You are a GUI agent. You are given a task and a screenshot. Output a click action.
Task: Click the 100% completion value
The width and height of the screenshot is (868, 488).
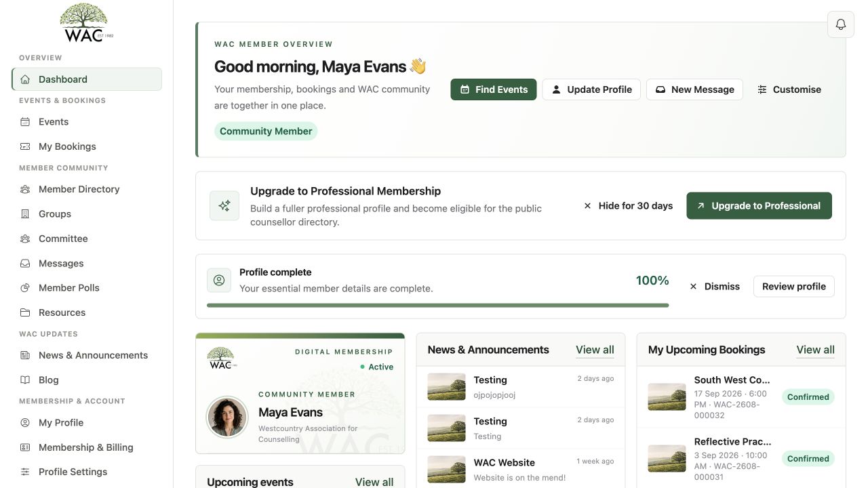pos(652,281)
